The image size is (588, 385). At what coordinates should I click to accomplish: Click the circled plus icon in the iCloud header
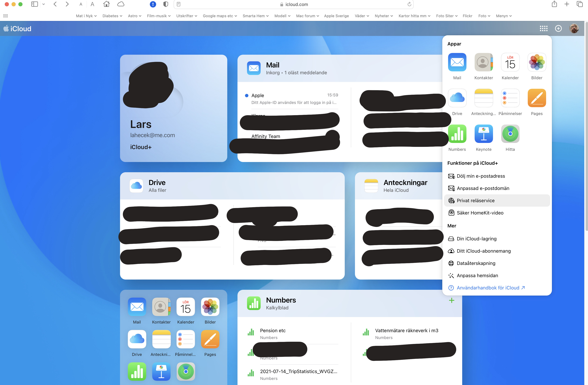pos(558,29)
